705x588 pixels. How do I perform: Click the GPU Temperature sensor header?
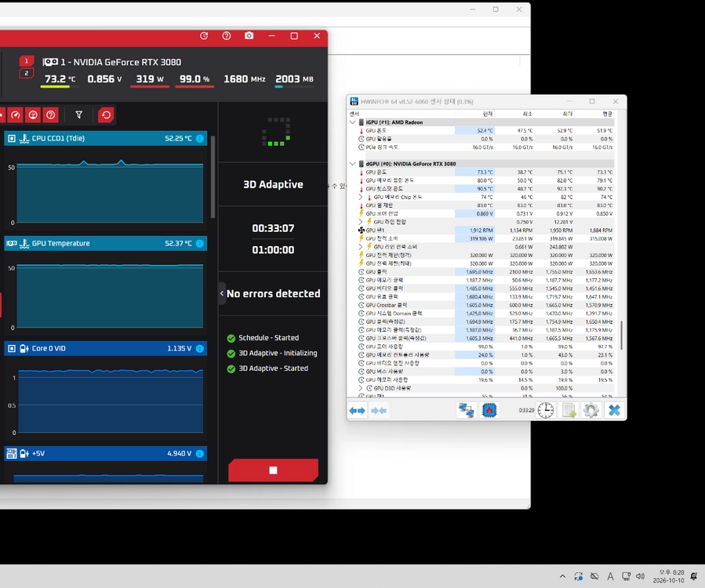click(106, 243)
